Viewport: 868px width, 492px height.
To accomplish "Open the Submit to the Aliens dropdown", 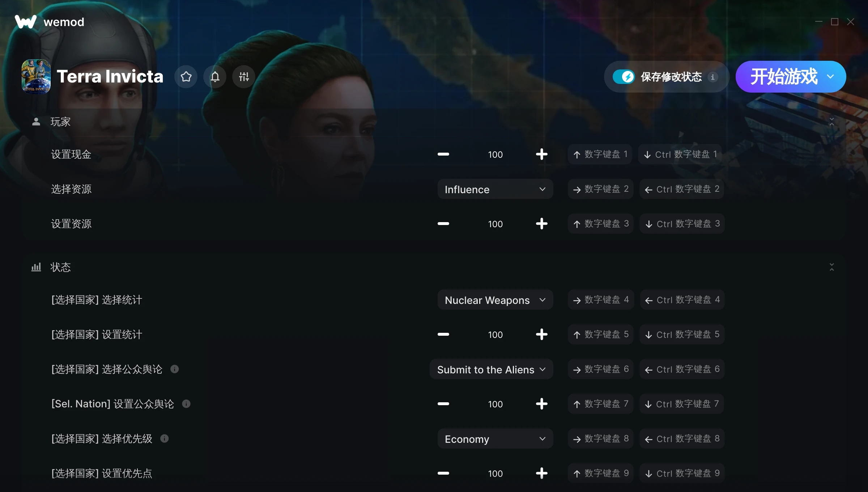I will click(x=491, y=369).
